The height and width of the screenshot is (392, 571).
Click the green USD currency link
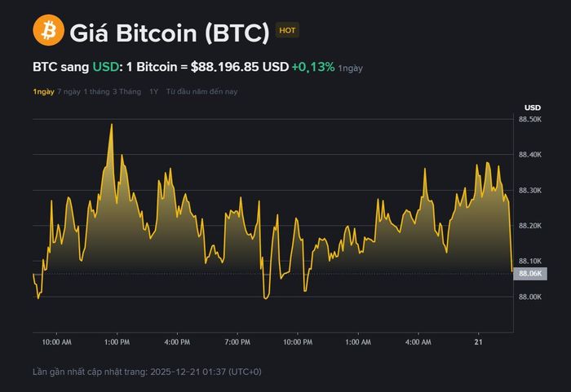(105, 67)
